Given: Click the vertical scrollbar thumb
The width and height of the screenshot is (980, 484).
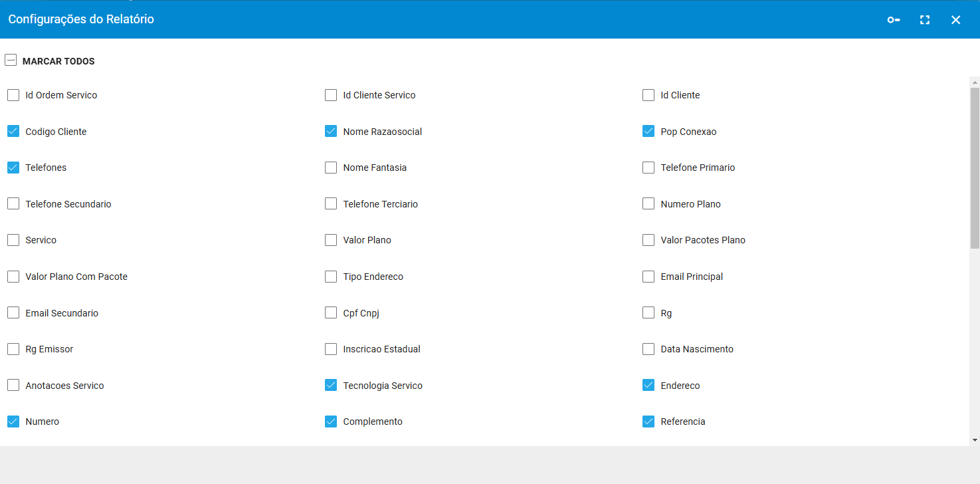Looking at the screenshot, I should tap(975, 168).
